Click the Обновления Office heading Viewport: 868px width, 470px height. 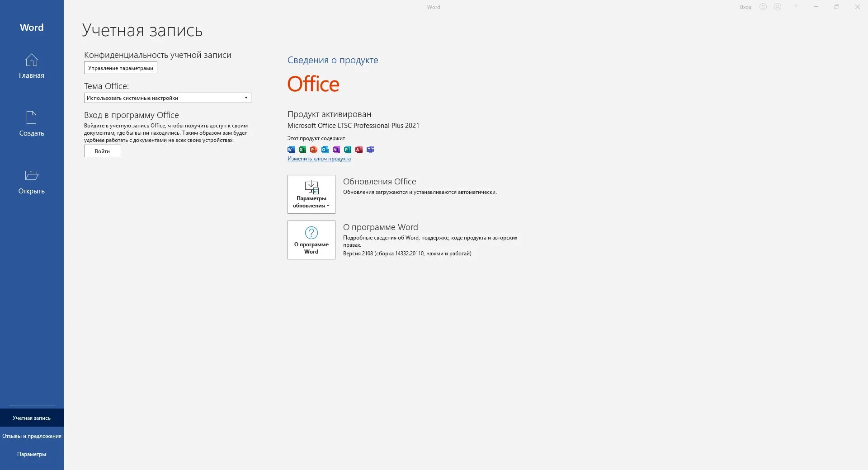380,182
